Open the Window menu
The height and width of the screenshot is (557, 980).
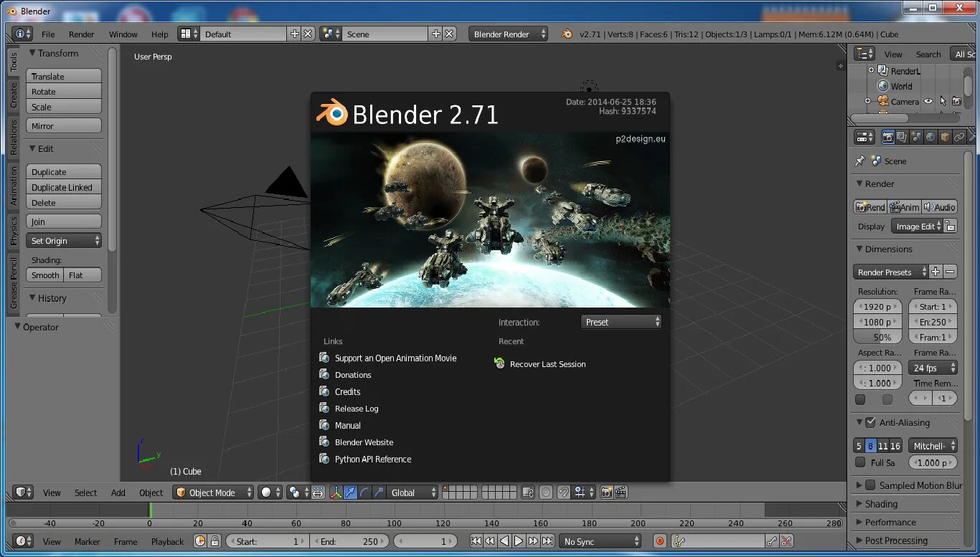click(x=123, y=34)
